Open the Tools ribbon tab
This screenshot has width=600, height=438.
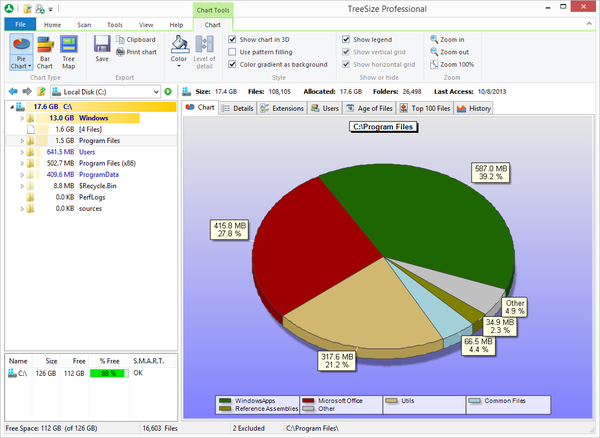coord(115,24)
